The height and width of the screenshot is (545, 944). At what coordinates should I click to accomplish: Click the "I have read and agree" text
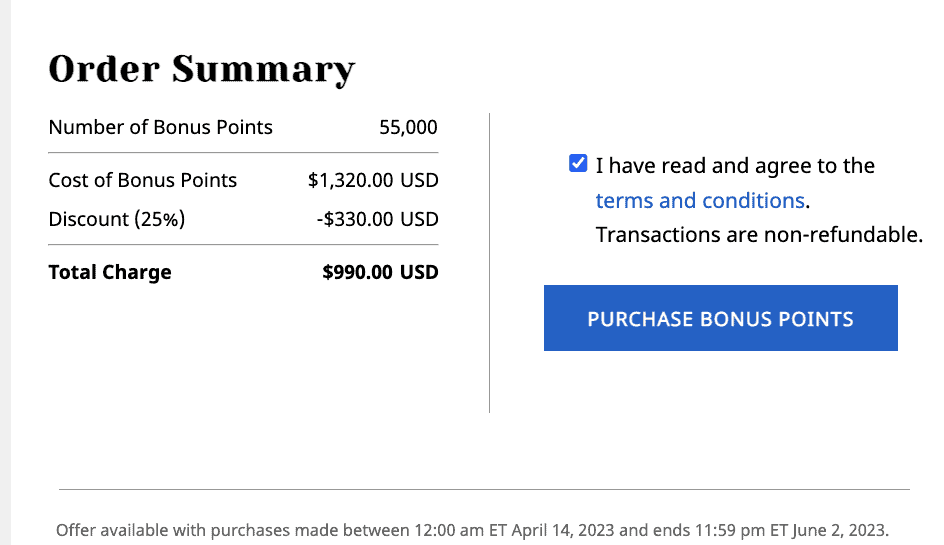(735, 165)
